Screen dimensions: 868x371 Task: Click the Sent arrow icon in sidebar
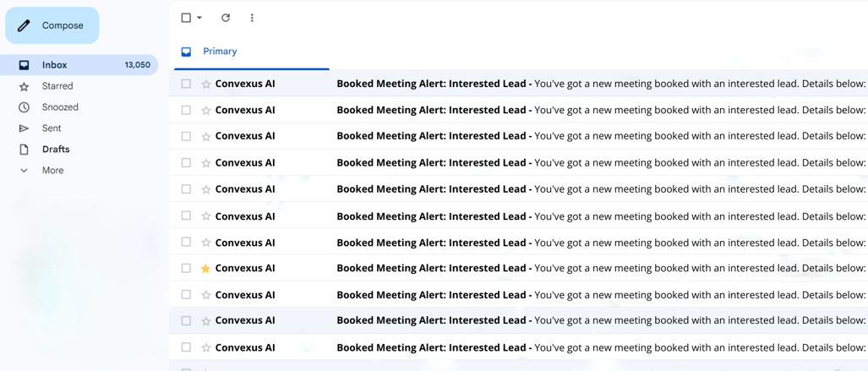point(24,128)
